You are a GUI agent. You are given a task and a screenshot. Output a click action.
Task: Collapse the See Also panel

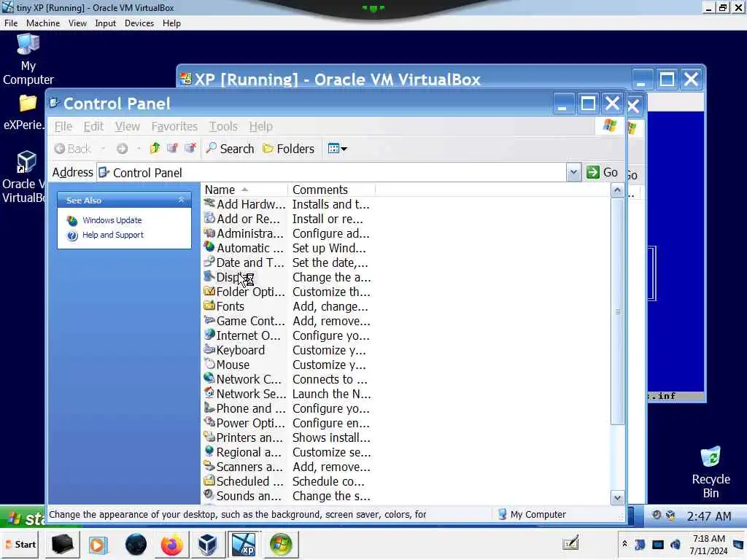click(x=181, y=200)
